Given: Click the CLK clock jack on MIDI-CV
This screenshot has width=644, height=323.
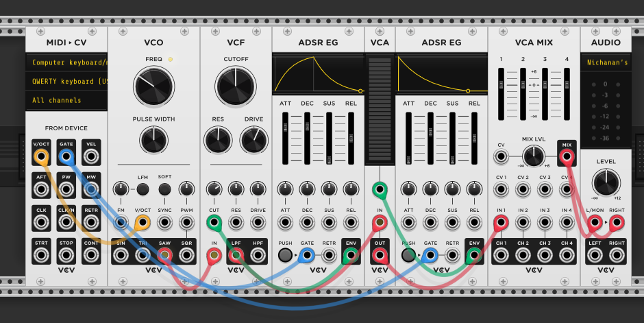Looking at the screenshot, I should tap(42, 222).
